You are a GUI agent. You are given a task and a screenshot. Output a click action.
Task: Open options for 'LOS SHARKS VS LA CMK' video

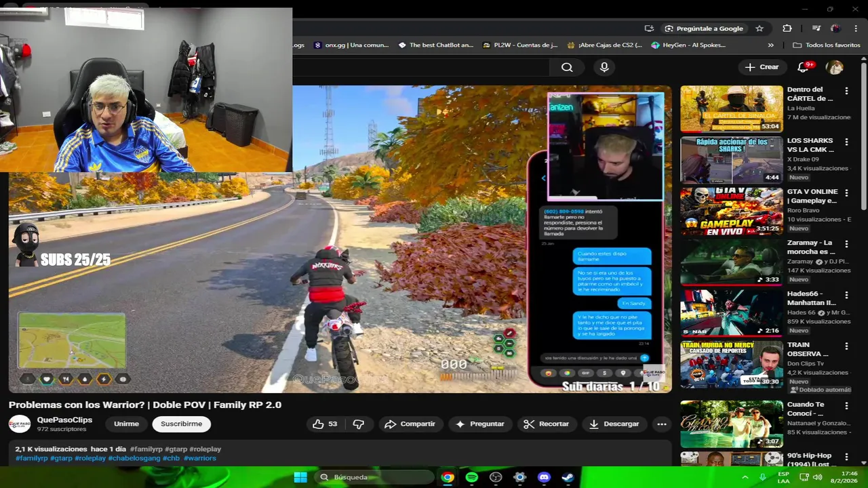pyautogui.click(x=846, y=142)
